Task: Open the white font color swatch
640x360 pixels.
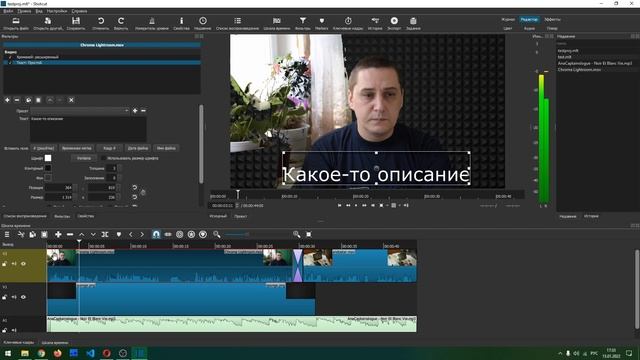Action: click(48, 158)
